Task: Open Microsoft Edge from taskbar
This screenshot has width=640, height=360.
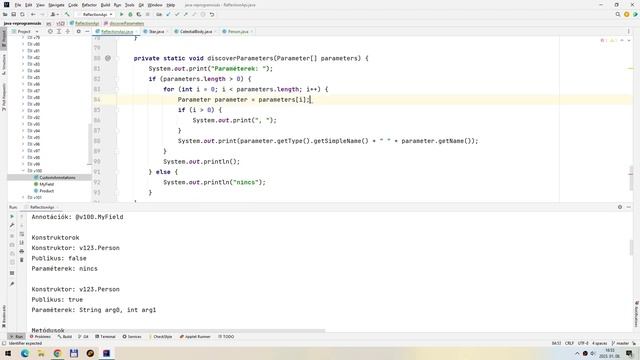Action: point(24,353)
